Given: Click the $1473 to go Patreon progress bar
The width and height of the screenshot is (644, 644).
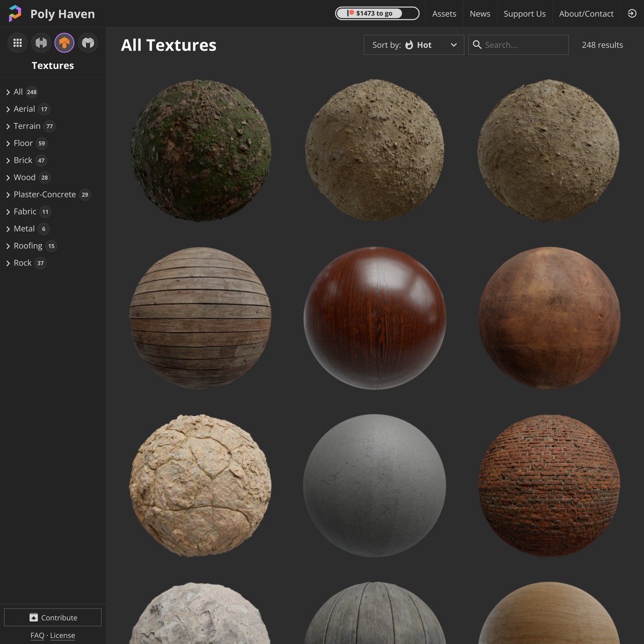Looking at the screenshot, I should (377, 13).
